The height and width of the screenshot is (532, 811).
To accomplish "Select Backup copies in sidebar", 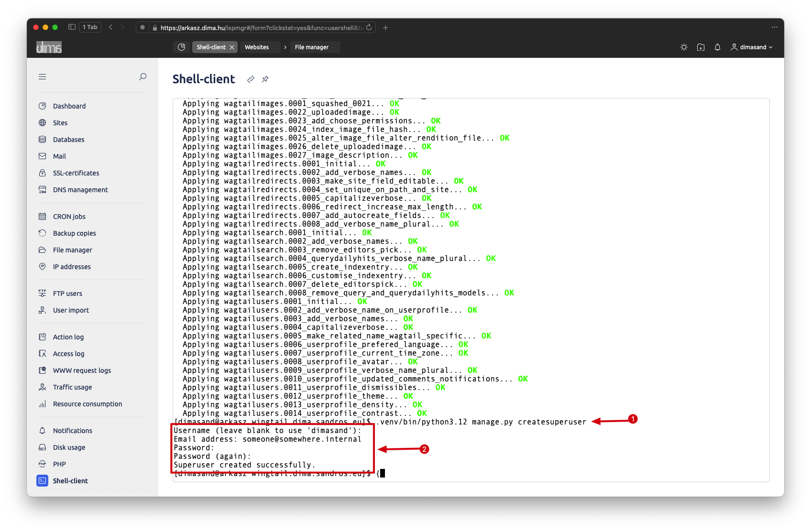I will 75,233.
